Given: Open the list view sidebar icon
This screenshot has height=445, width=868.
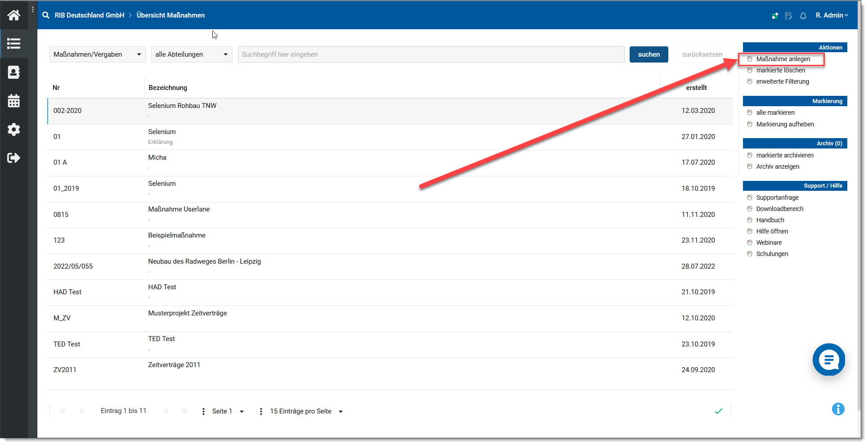Looking at the screenshot, I should pyautogui.click(x=13, y=44).
